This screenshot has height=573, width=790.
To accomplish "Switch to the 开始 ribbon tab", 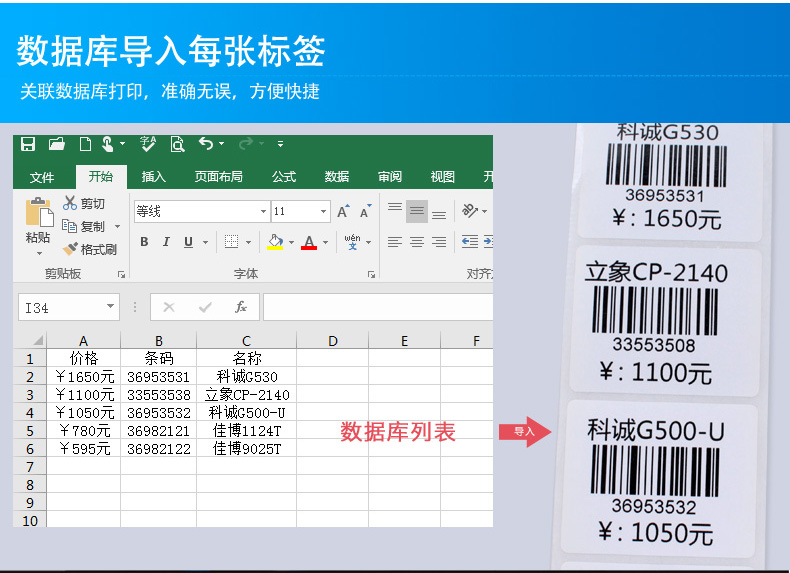I will click(x=101, y=176).
